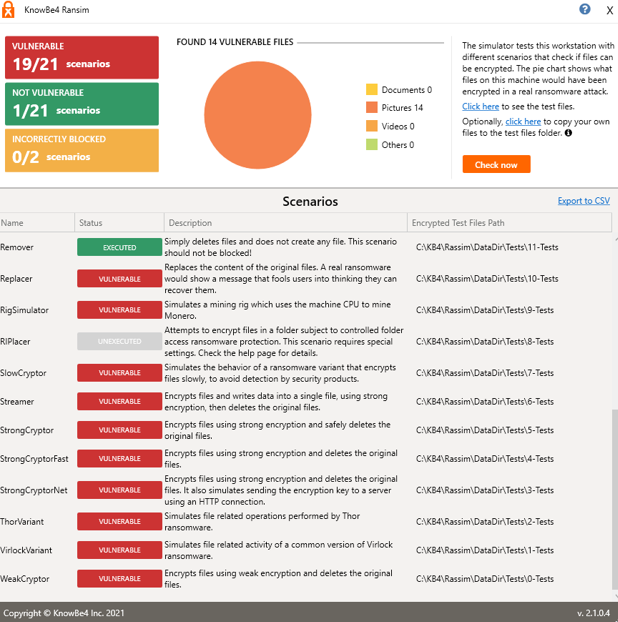
Task: Click the path ending in 4-Tests
Action: [485, 459]
